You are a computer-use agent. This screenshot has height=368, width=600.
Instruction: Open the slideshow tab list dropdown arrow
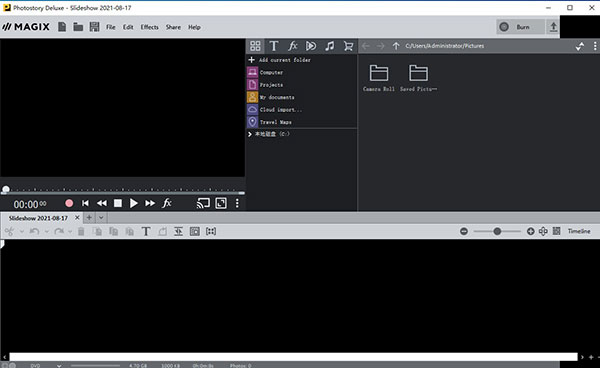pos(101,218)
